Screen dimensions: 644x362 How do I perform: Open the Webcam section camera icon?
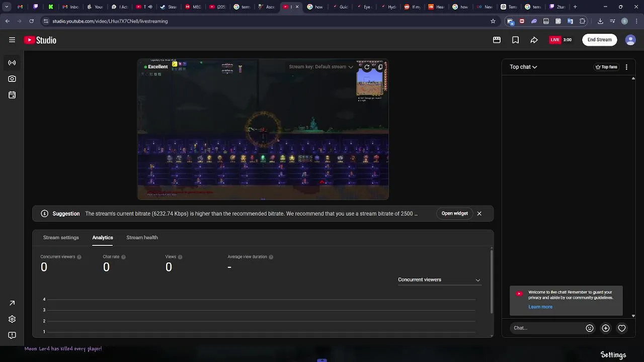pyautogui.click(x=12, y=79)
